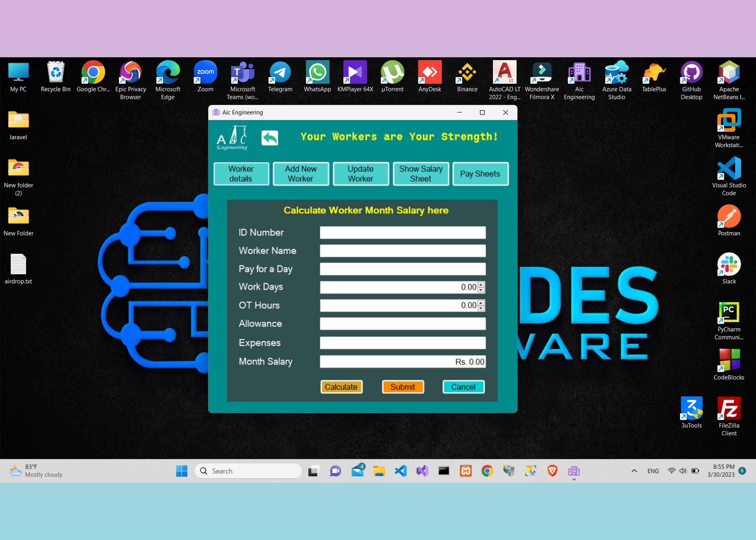Decrease Work Days with the down arrow
Screen dimensions: 756x540
coord(481,290)
